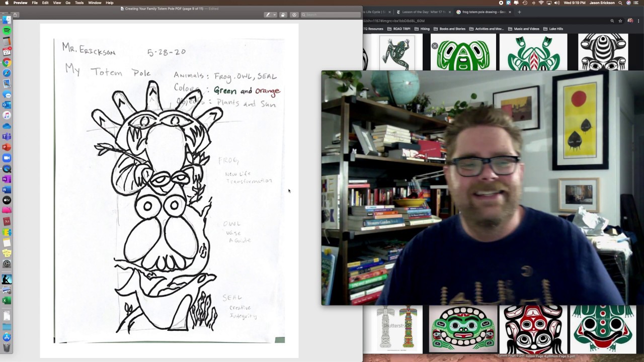Open Zoom app in the dock
This screenshot has height=362, width=644.
(x=7, y=158)
